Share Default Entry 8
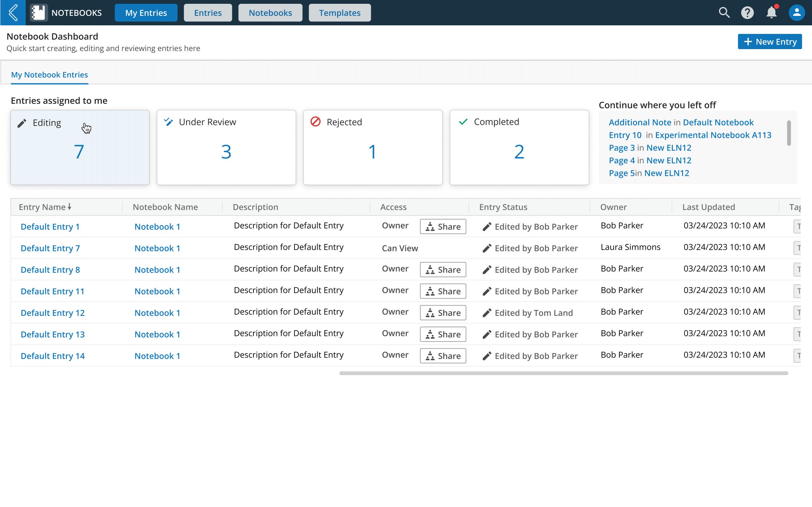812x507 pixels. tap(443, 270)
